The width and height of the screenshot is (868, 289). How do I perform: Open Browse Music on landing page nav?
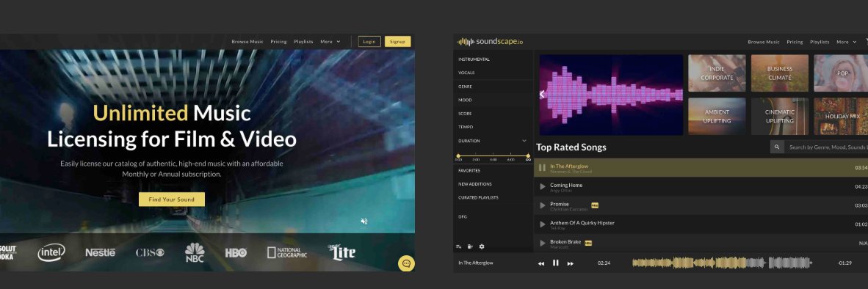[247, 42]
